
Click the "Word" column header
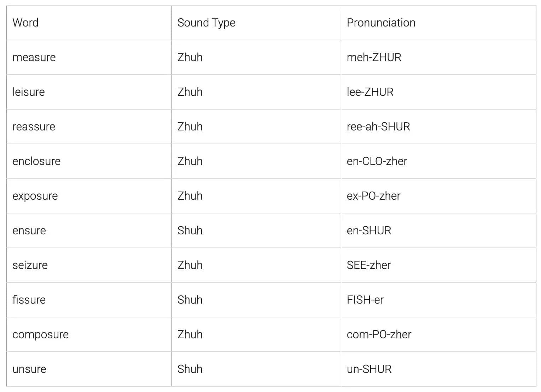pyautogui.click(x=25, y=23)
